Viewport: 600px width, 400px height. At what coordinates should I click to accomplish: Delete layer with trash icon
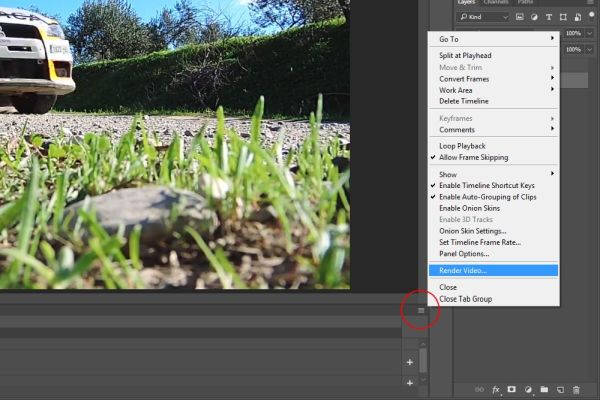576,390
